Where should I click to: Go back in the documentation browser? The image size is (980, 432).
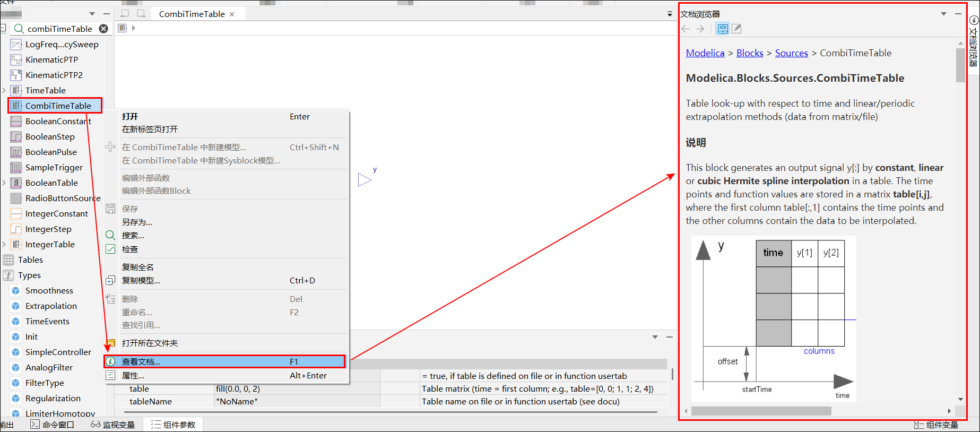pyautogui.click(x=686, y=29)
